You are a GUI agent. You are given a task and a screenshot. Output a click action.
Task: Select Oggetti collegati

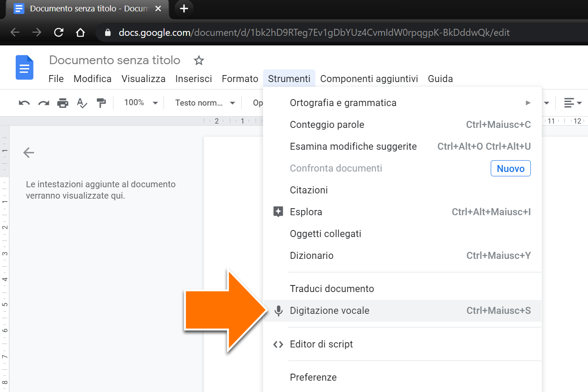click(402, 234)
